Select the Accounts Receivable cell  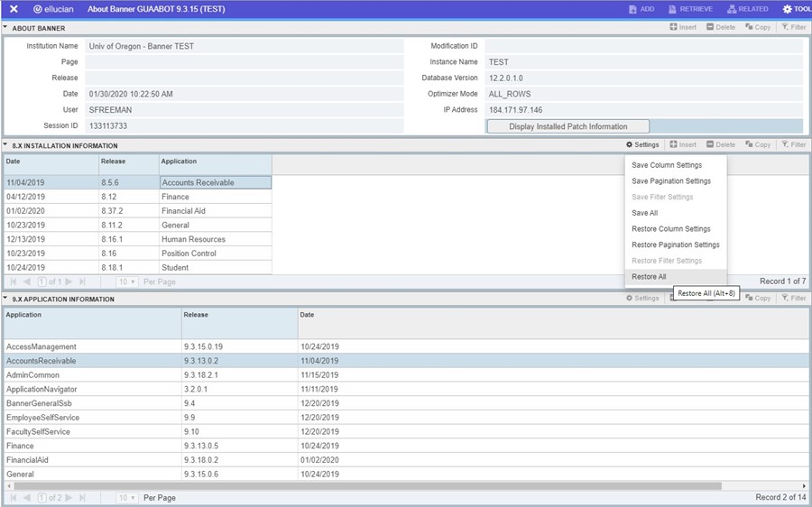(x=216, y=182)
